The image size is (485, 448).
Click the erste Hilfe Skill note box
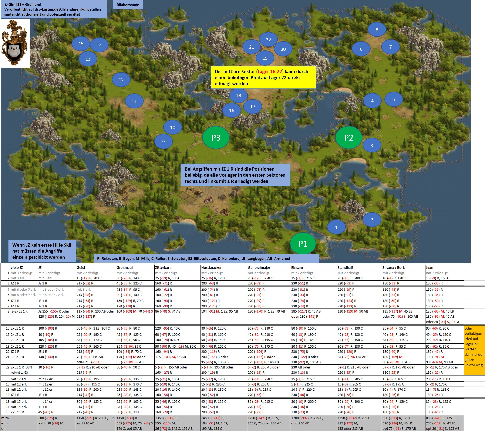42,251
